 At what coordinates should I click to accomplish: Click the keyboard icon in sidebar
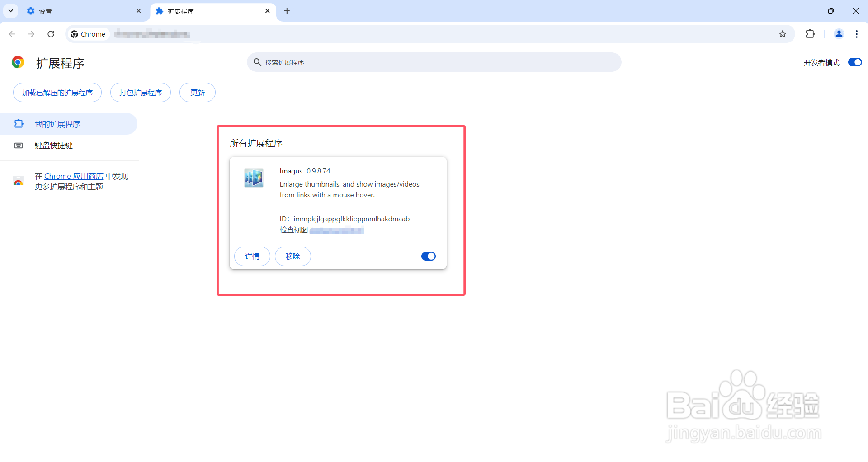tap(19, 145)
